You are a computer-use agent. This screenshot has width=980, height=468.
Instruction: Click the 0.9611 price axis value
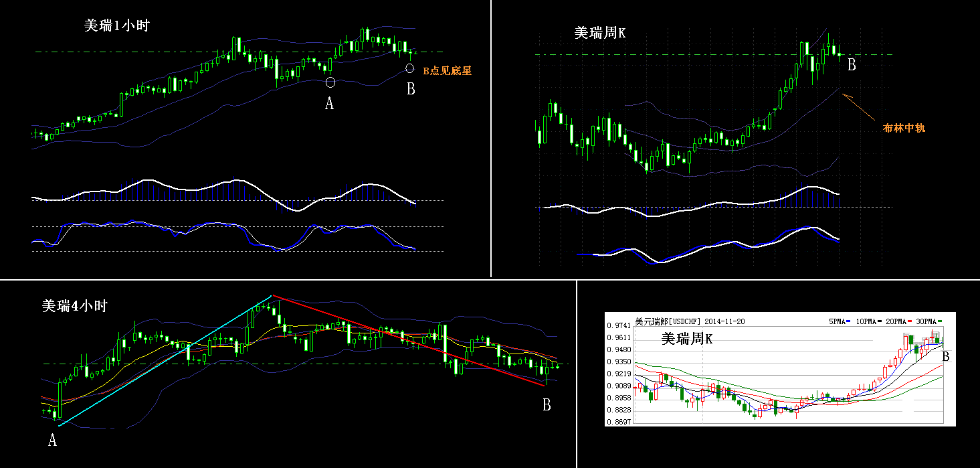[x=619, y=338]
